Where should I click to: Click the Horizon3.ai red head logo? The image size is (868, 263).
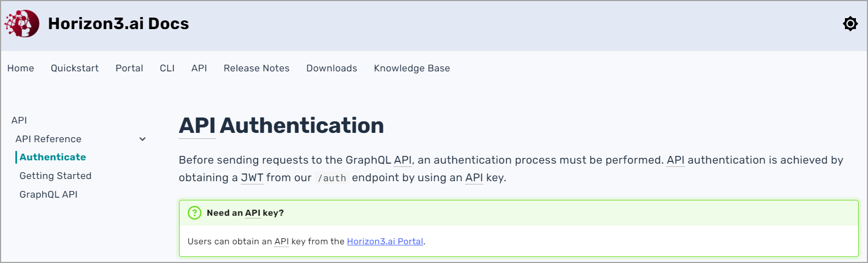coord(23,24)
